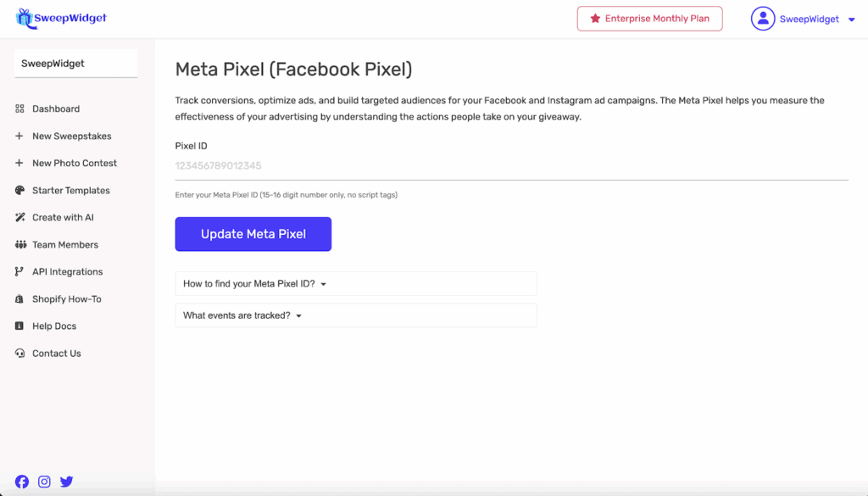Screen dimensions: 868x496
Task: Open Help Docs in sidebar
Action: (54, 326)
